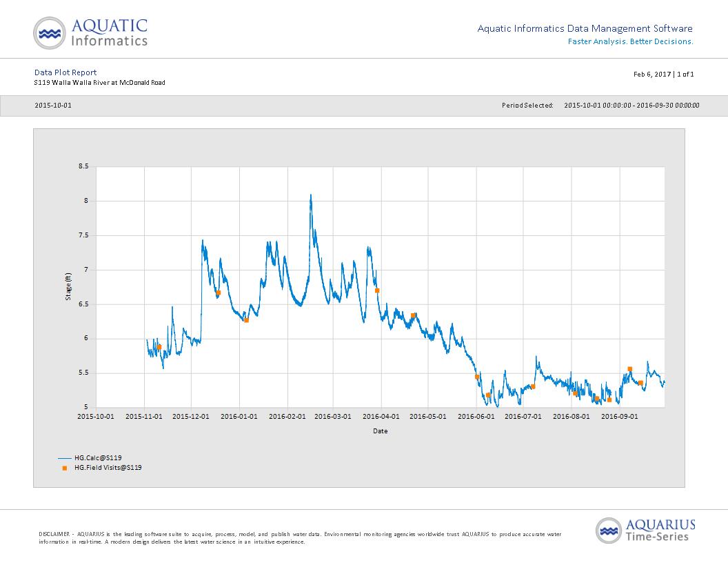This screenshot has height=563, width=728.
Task: Click the "Date" x-axis title
Action: pos(381,431)
